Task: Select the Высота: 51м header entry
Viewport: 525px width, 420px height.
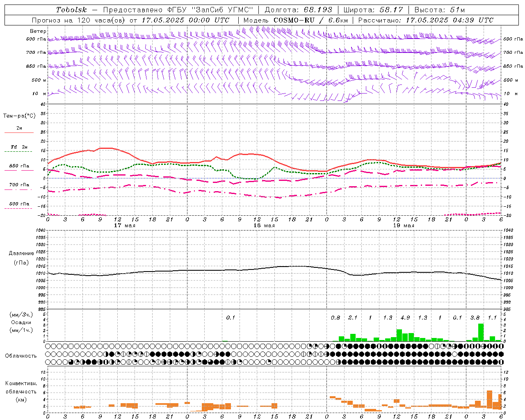Action: pos(440,10)
